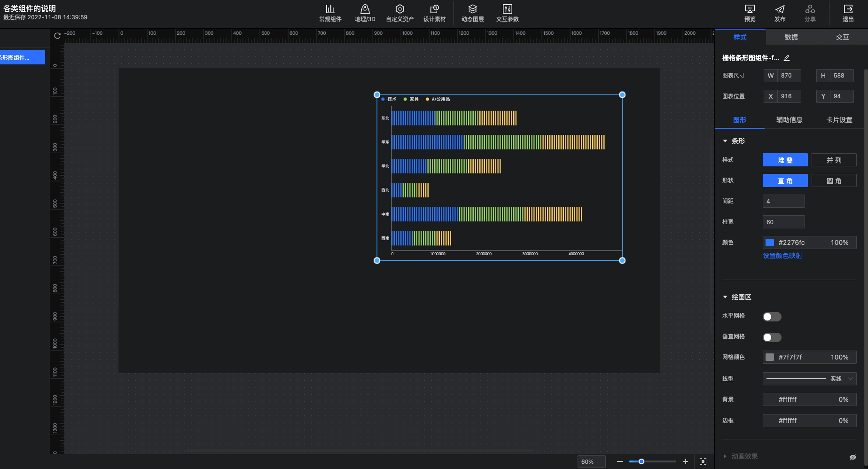The height and width of the screenshot is (469, 868).
Task: Click the 华东 bar in the chart
Action: click(498, 142)
